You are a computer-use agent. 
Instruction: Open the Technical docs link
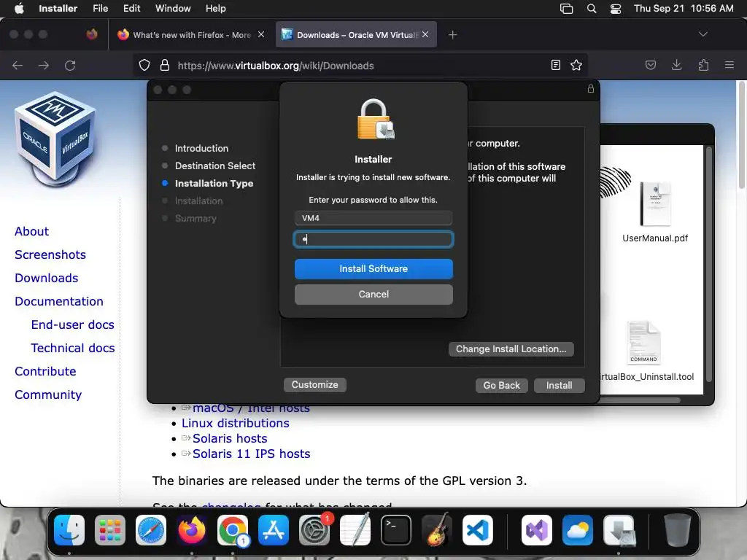point(72,348)
